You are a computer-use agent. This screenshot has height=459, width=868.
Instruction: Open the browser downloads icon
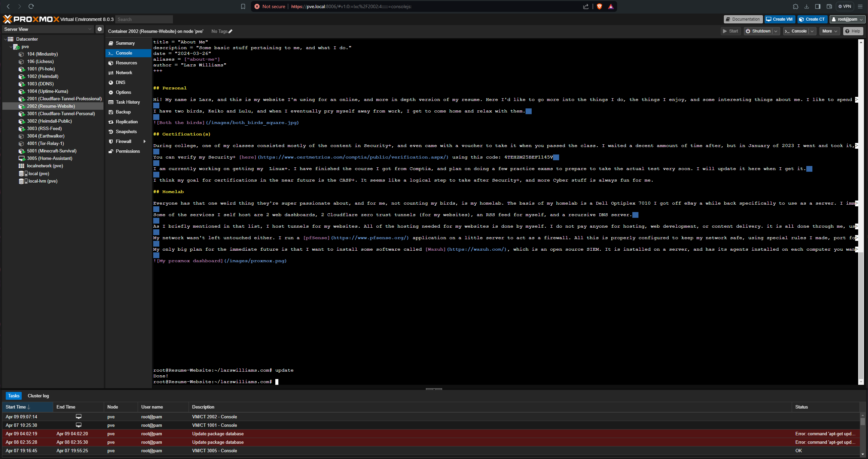click(807, 6)
